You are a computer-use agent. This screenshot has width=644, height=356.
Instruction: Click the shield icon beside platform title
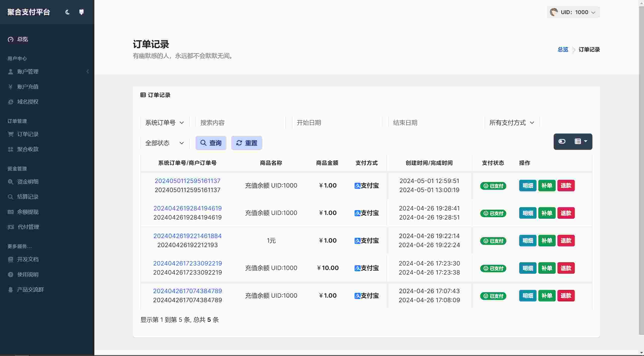[81, 12]
